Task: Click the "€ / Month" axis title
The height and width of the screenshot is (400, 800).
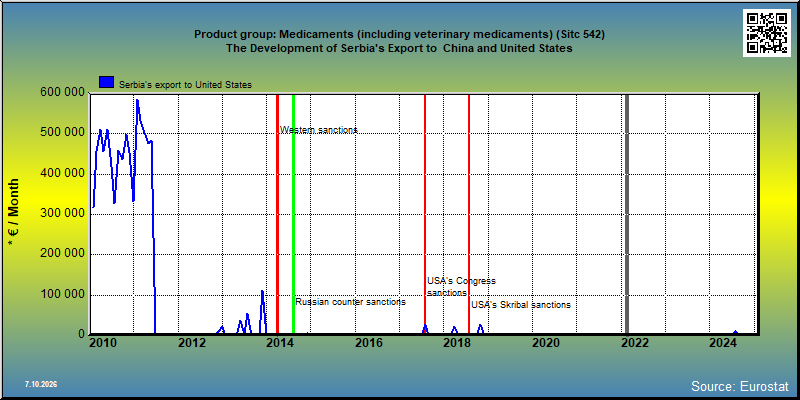Action: click(13, 213)
